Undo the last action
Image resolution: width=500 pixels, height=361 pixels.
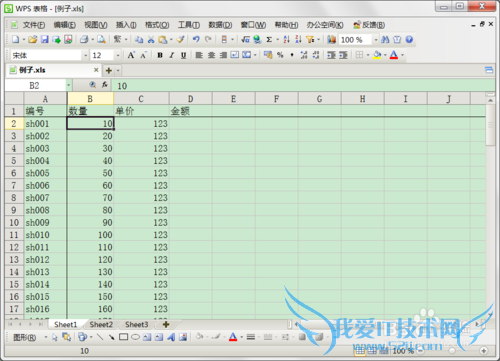pyautogui.click(x=196, y=39)
